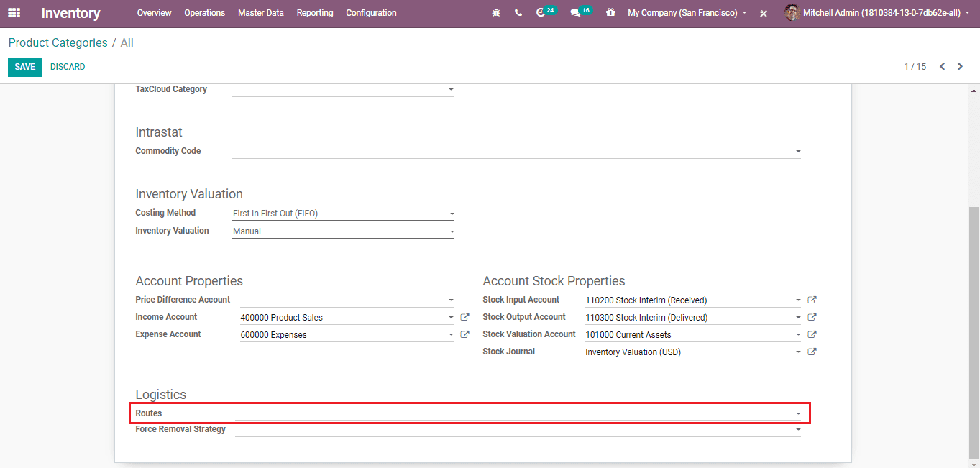980x468 pixels.
Task: Open external link for Stock Output Account
Action: tap(812, 317)
